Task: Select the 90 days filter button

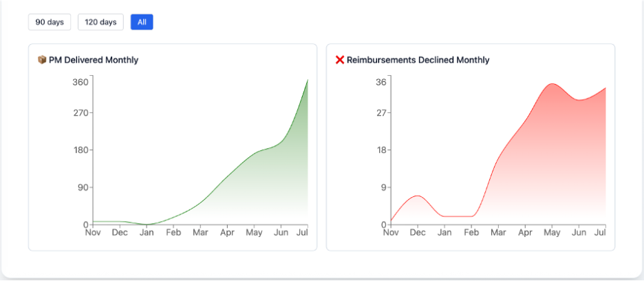Action: [50, 22]
